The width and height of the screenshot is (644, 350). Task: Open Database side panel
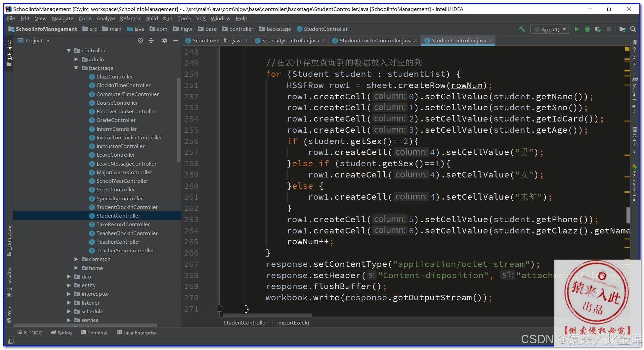[x=634, y=139]
